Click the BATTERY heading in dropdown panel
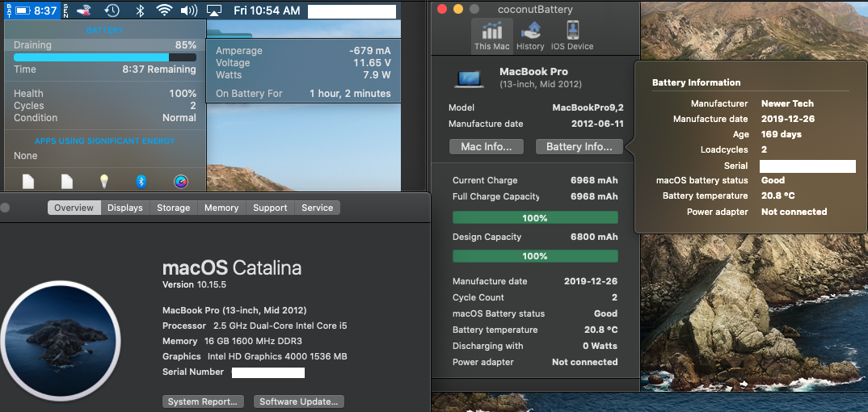868x412 pixels. 104,31
